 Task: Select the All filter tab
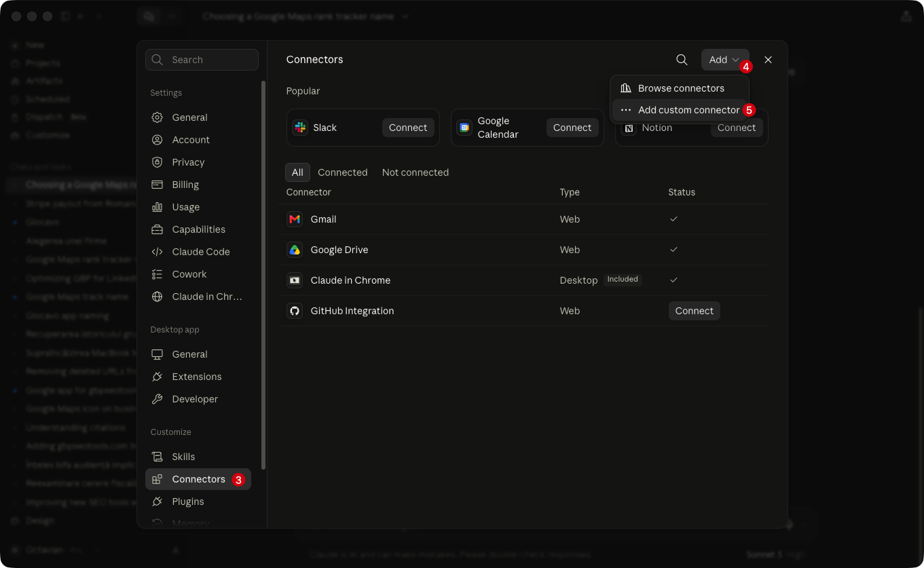tap(297, 172)
